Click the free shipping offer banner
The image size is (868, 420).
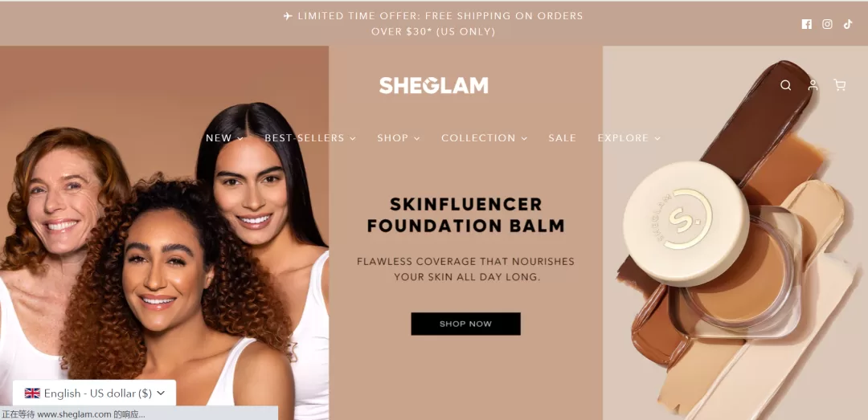[433, 24]
